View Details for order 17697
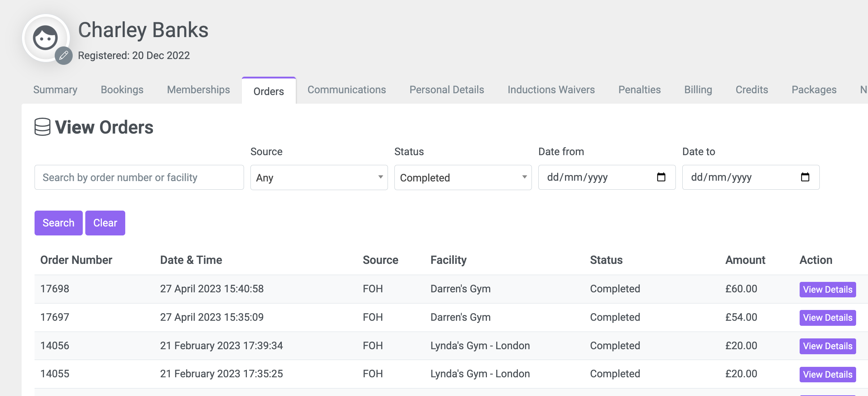The width and height of the screenshot is (868, 396). point(828,318)
